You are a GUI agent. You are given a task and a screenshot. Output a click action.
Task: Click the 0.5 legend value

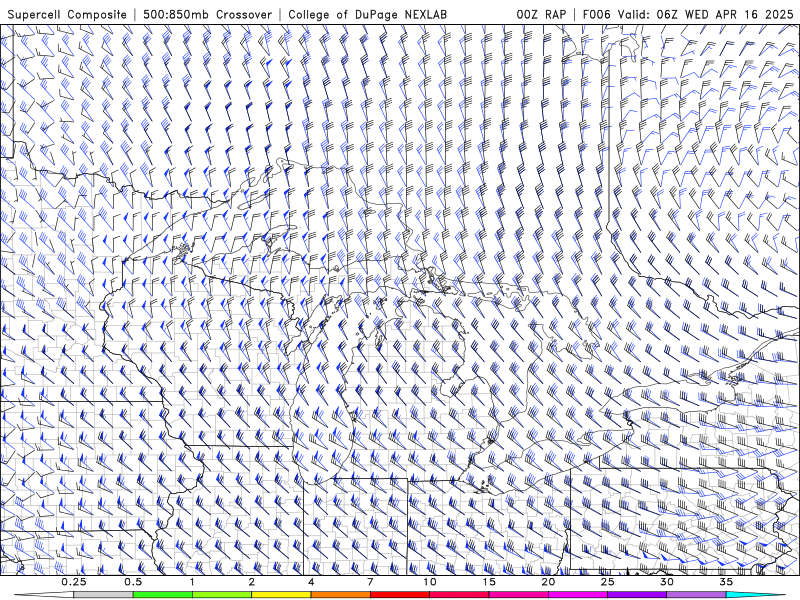click(x=133, y=582)
